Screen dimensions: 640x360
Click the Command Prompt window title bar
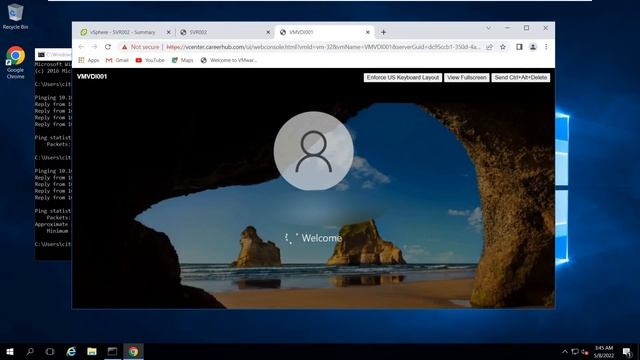click(53, 54)
